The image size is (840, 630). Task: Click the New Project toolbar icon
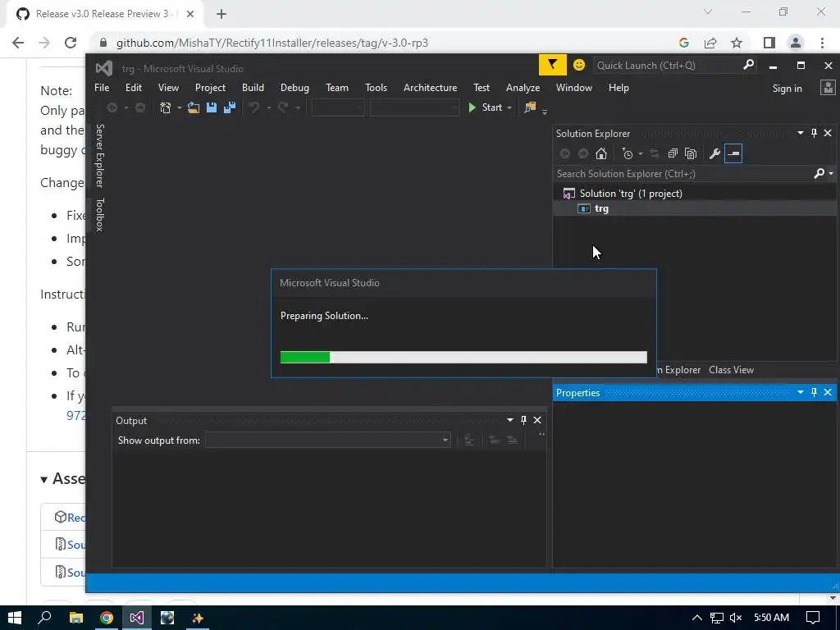click(x=166, y=107)
